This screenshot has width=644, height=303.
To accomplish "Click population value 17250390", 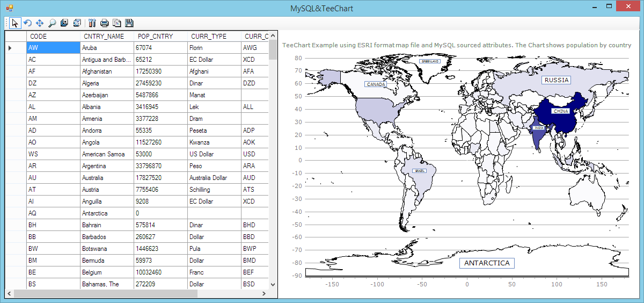I will 160,71.
